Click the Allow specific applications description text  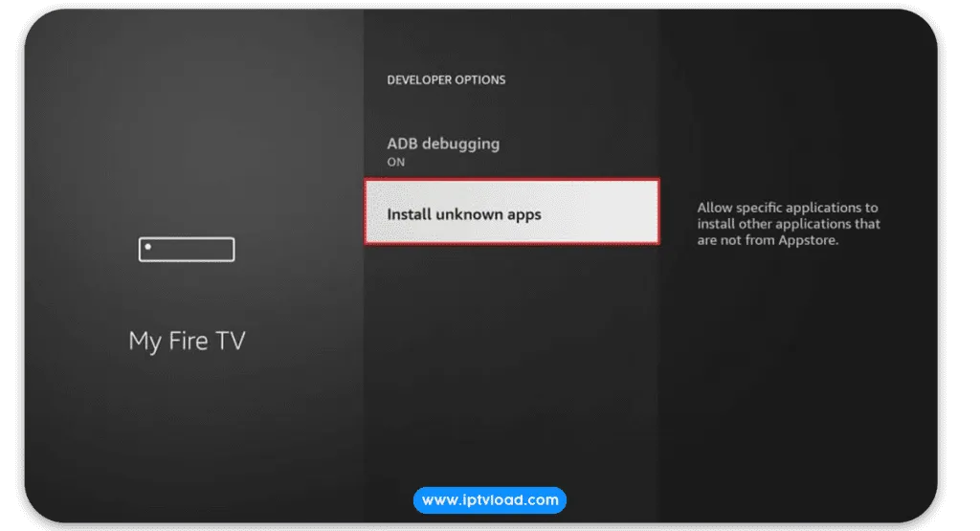click(x=789, y=224)
